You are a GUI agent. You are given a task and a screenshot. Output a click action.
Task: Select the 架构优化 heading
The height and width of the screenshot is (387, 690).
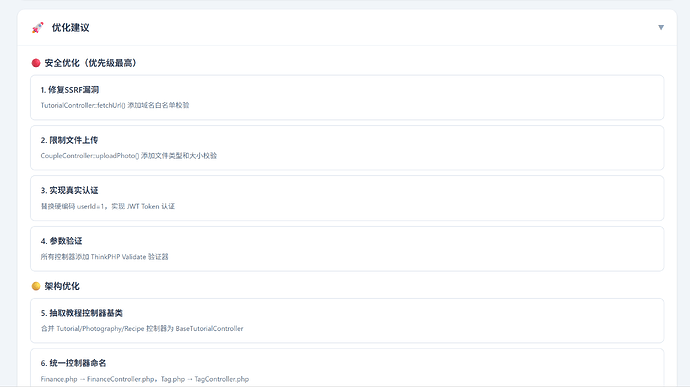click(62, 286)
